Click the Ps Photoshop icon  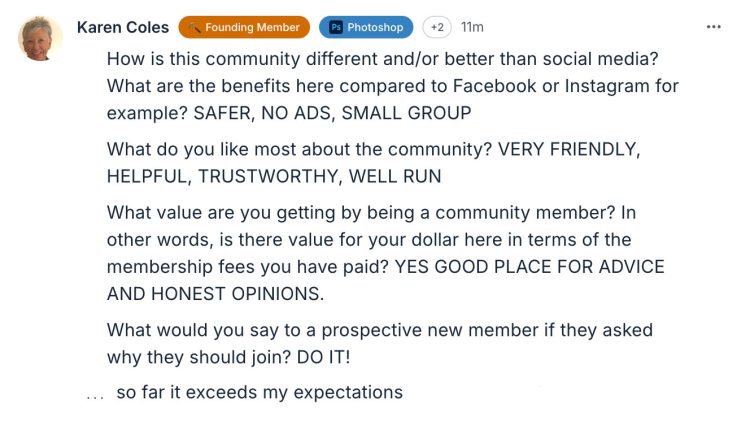(x=336, y=27)
